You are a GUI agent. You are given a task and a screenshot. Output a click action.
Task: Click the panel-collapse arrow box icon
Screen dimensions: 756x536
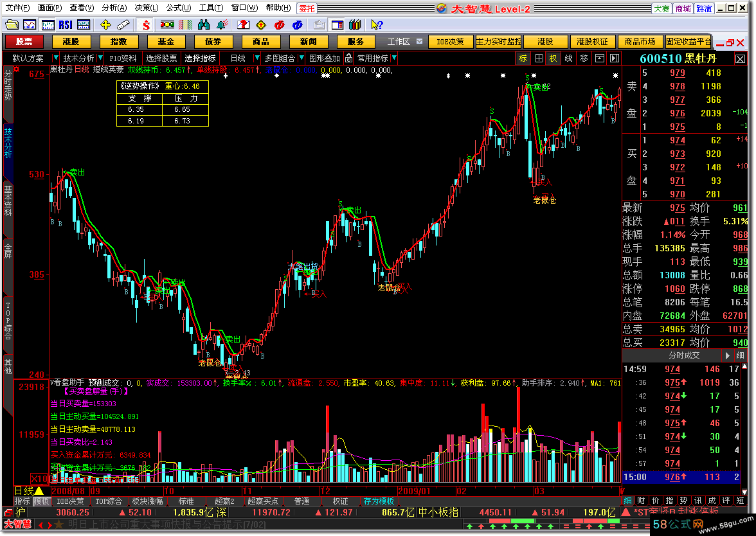click(599, 58)
